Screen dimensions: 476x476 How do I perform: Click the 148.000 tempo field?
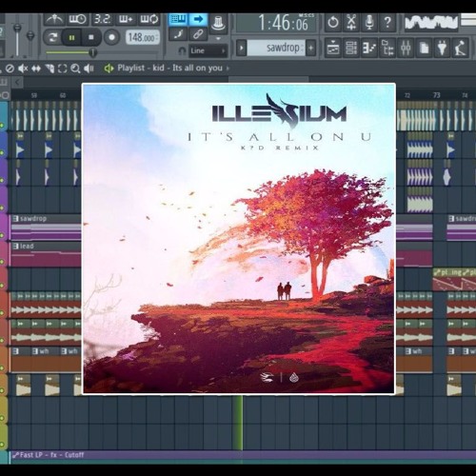click(143, 38)
